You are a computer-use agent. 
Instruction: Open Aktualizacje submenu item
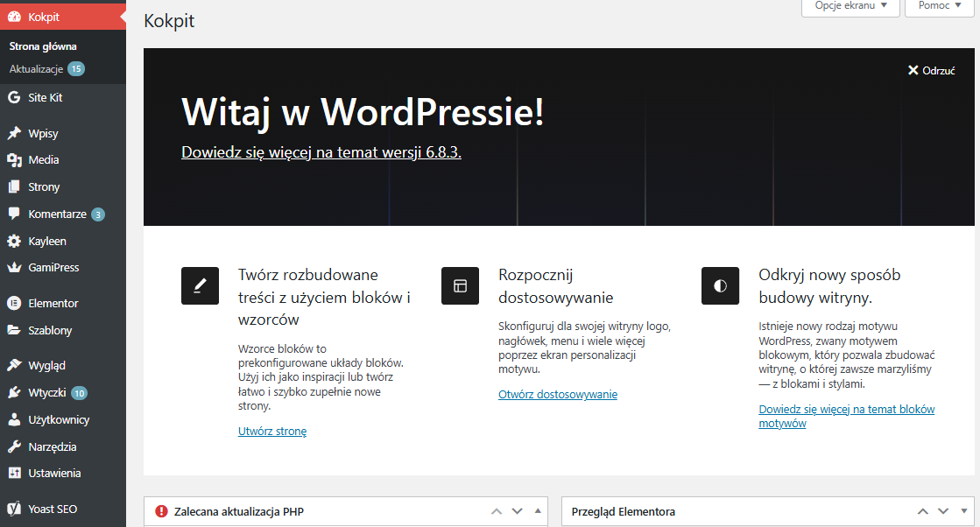(37, 69)
